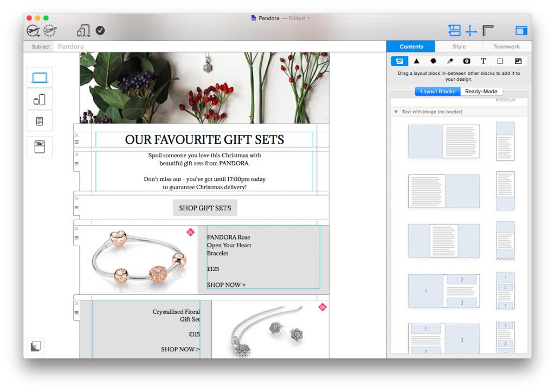Image resolution: width=555 pixels, height=392 pixels.
Task: Select desktop view in left sidebar
Action: [x=40, y=77]
